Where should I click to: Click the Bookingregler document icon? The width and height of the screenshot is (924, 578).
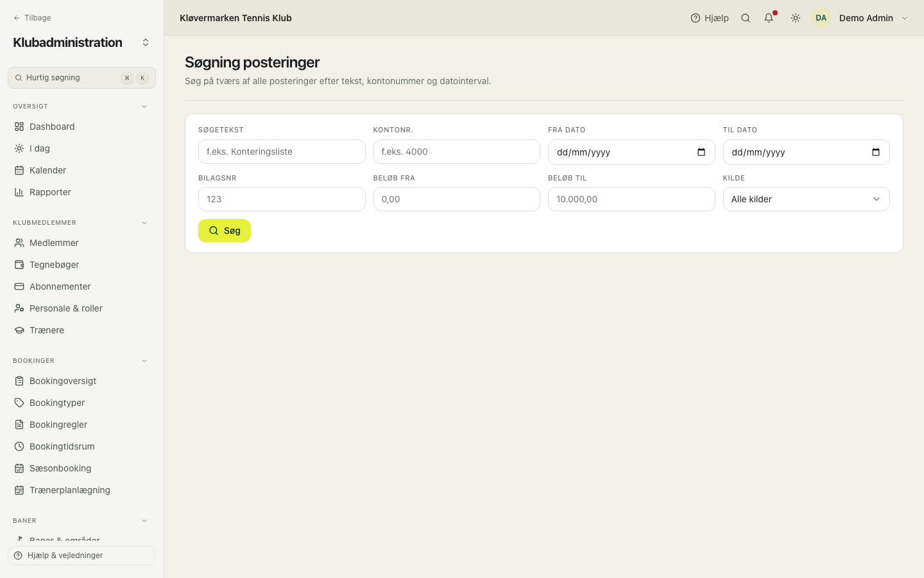click(x=19, y=425)
